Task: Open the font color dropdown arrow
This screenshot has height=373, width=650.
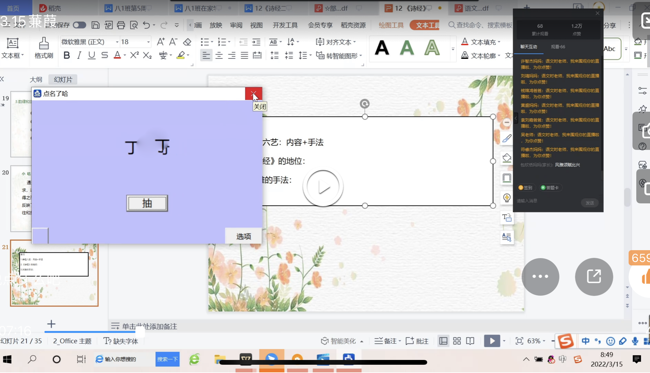Action: pos(125,56)
